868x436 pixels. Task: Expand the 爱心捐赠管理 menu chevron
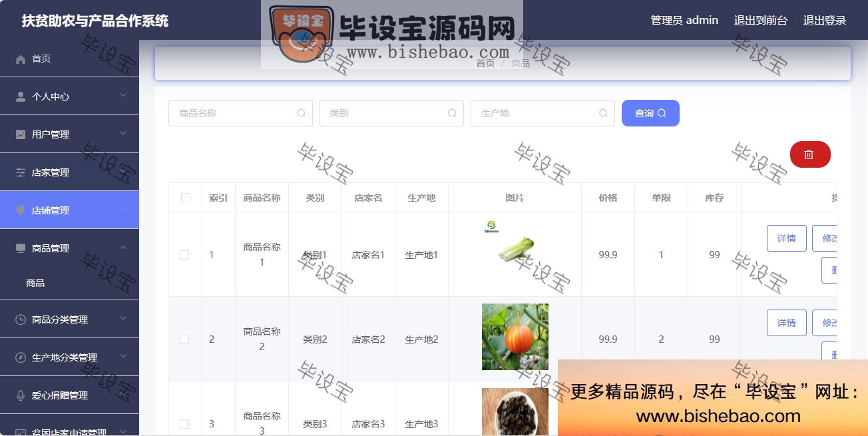click(123, 395)
